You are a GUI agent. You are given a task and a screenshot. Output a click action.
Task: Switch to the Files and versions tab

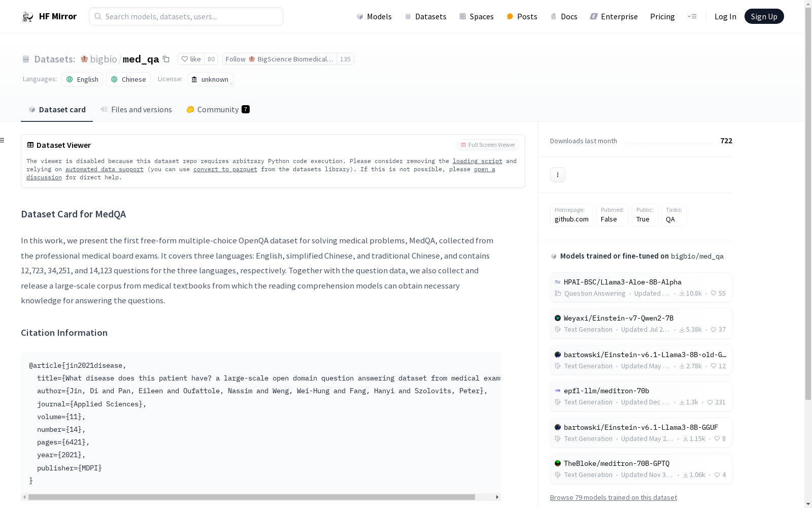tap(136, 109)
